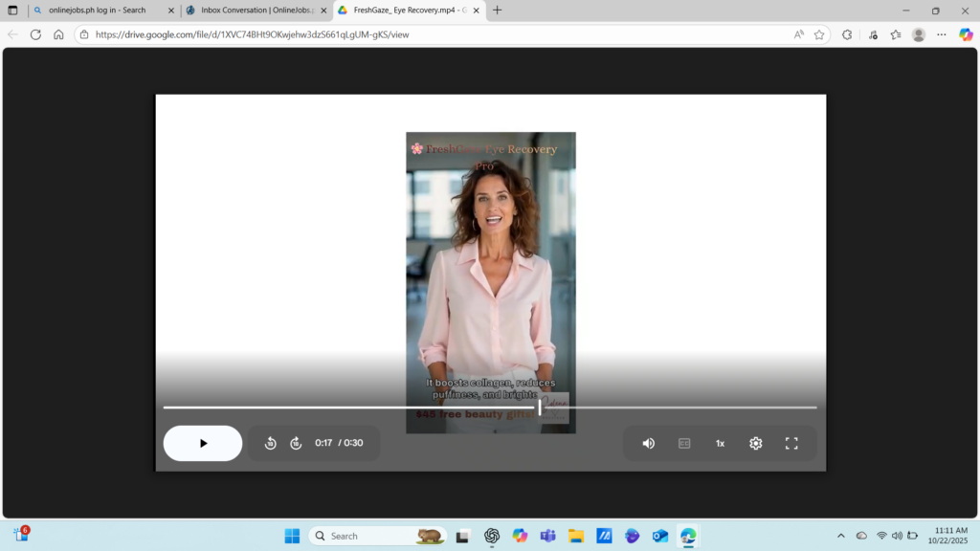Open video settings gear
Viewport: 980px width, 551px height.
coord(756,443)
